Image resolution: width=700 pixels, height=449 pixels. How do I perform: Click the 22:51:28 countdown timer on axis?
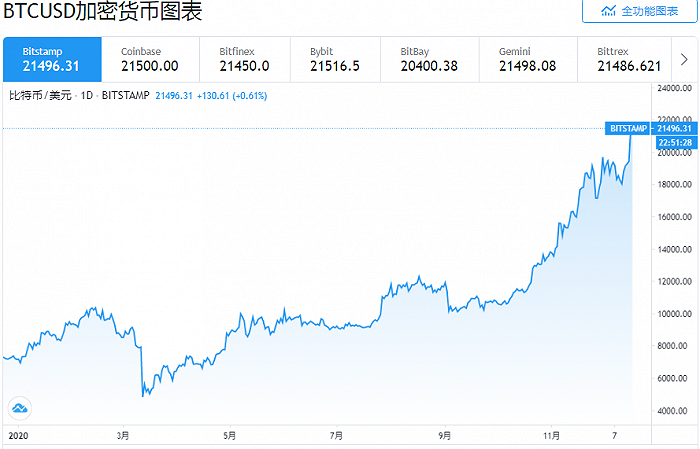673,141
